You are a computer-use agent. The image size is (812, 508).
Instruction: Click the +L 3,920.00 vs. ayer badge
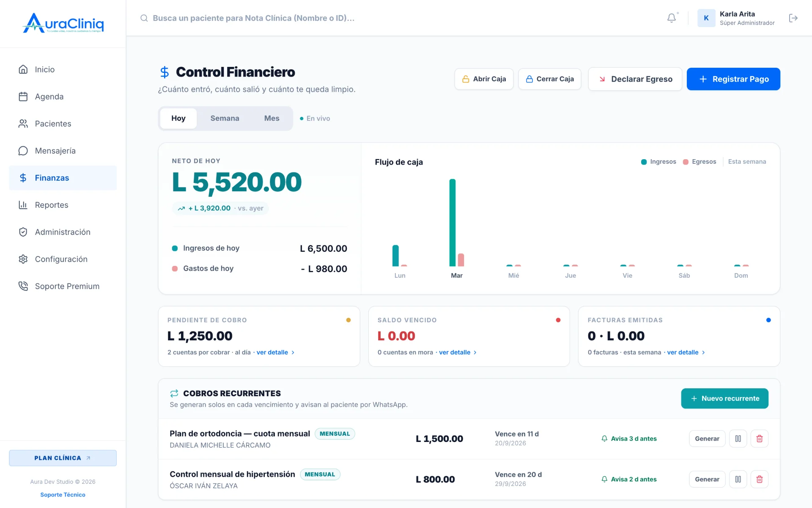[x=220, y=208]
